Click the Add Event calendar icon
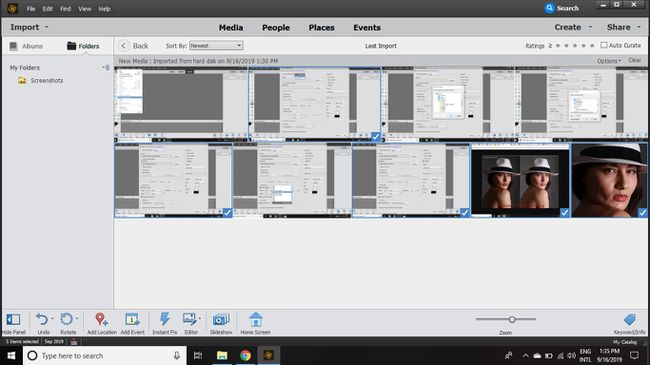Screen dimensions: 650x365 132,319
